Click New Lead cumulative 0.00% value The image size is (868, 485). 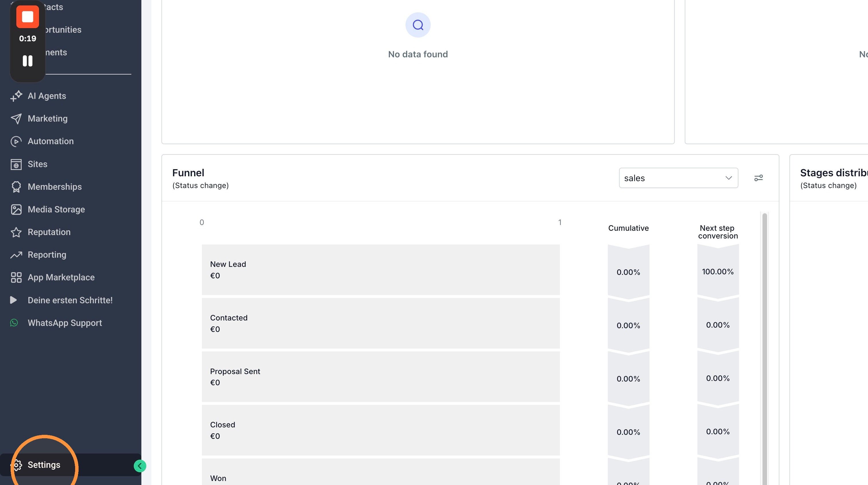coord(628,272)
